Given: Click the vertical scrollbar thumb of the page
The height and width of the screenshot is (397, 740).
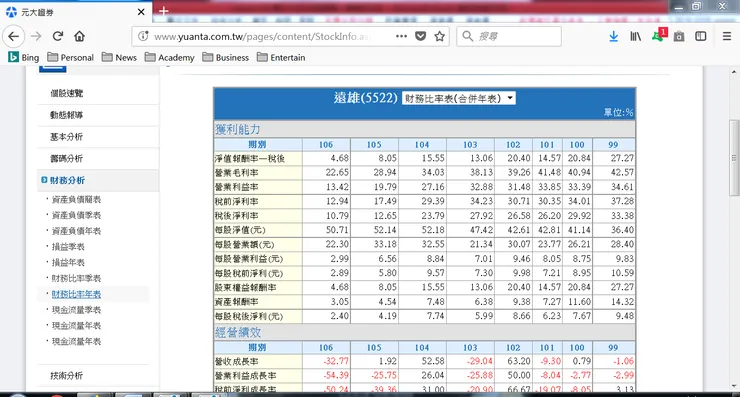Looking at the screenshot, I should (734, 158).
